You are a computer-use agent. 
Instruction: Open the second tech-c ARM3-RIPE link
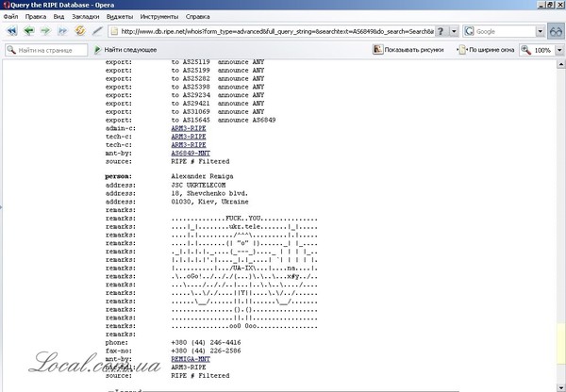[189, 145]
